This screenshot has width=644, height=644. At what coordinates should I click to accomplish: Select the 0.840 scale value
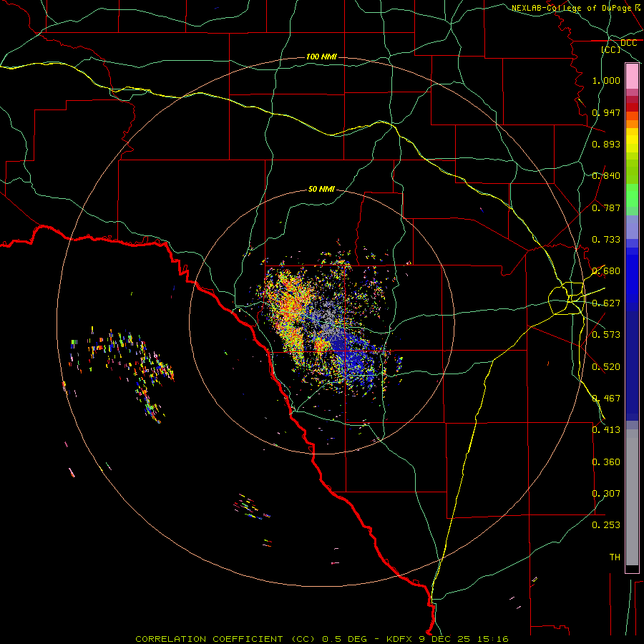pos(606,176)
